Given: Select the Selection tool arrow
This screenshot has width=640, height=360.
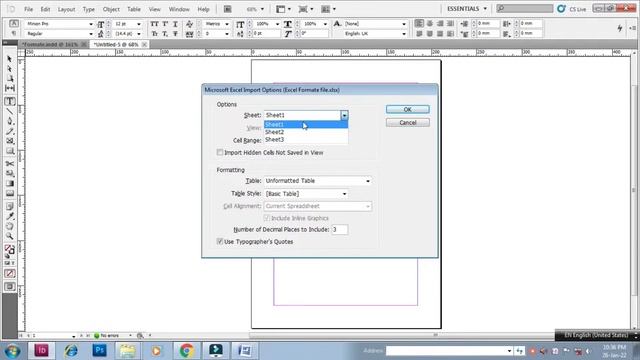Looking at the screenshot, I should pos(10,59).
